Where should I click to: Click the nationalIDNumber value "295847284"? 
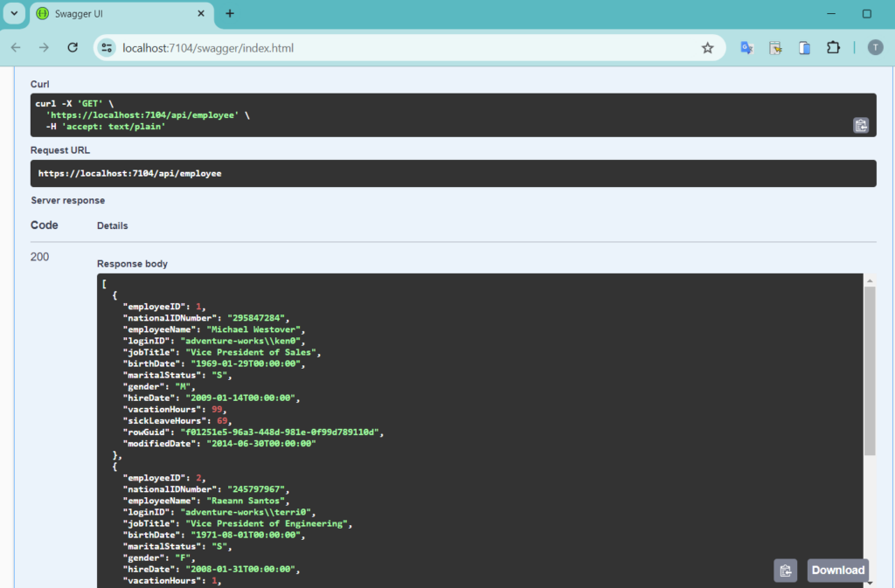tap(258, 318)
